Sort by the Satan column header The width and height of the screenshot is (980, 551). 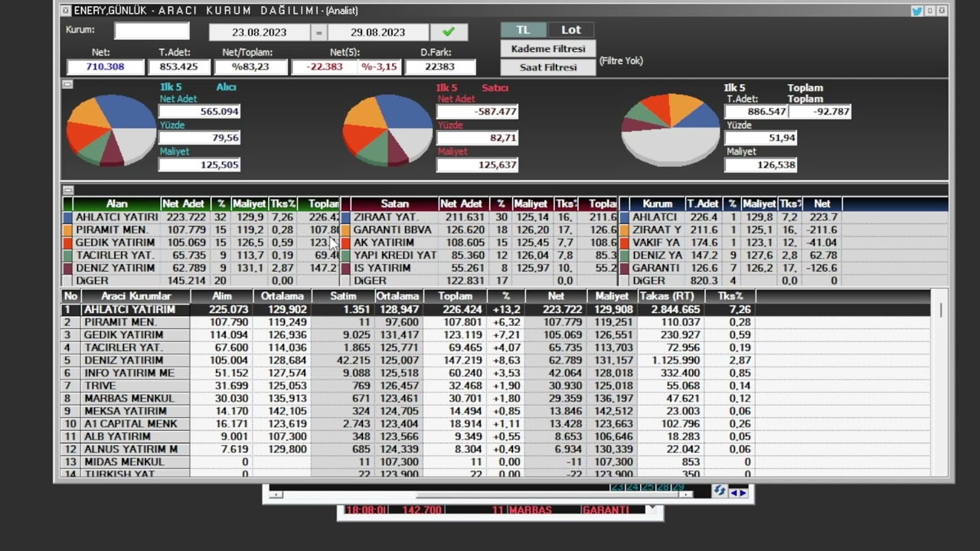pos(395,204)
